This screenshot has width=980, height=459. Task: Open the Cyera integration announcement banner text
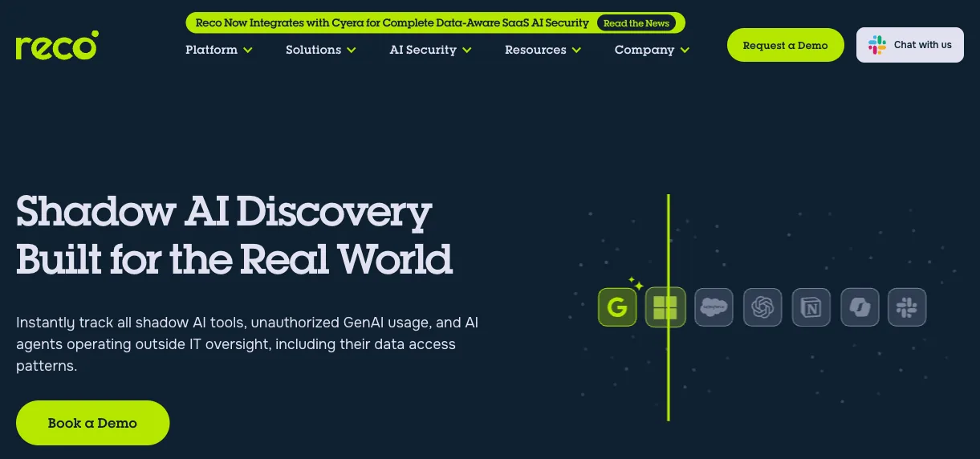(392, 23)
